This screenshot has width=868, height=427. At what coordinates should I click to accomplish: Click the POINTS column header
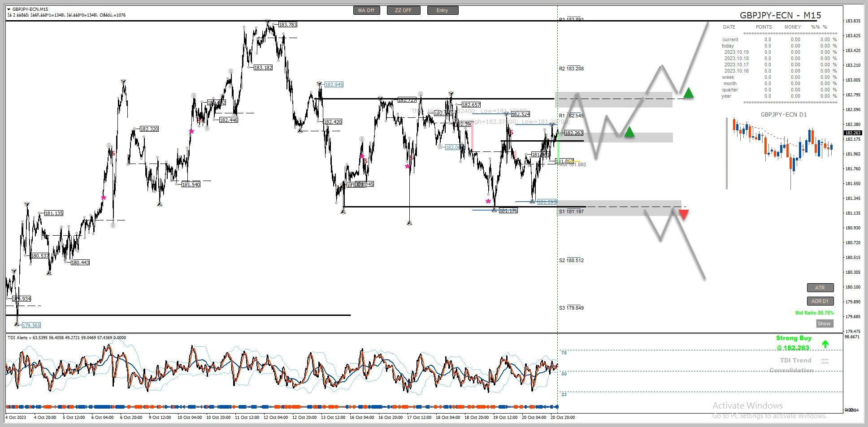[x=764, y=27]
